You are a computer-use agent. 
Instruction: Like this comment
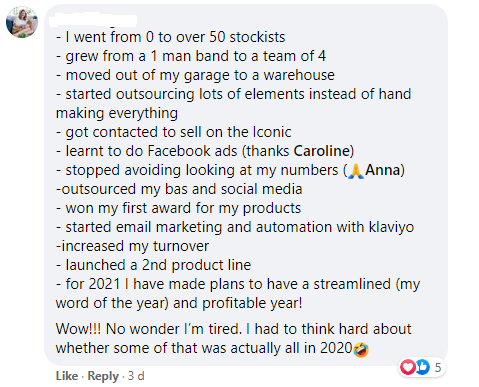click(x=67, y=376)
